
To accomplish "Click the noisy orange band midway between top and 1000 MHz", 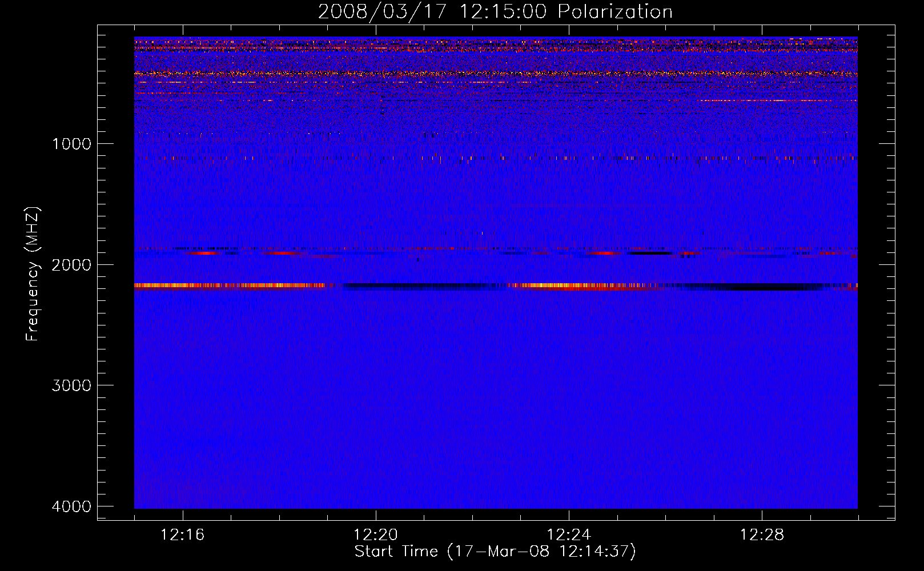I will coord(495,74).
